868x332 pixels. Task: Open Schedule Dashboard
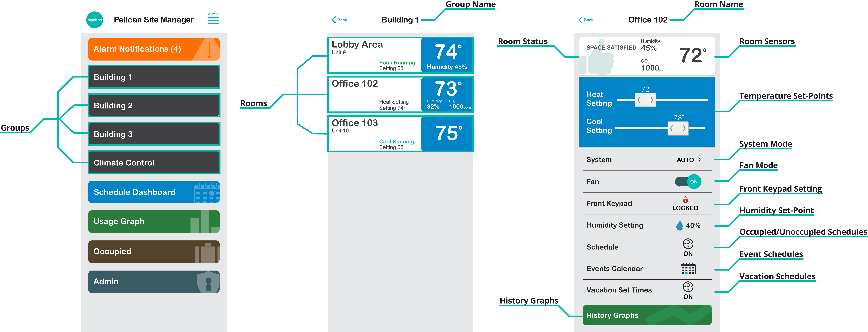[x=154, y=192]
